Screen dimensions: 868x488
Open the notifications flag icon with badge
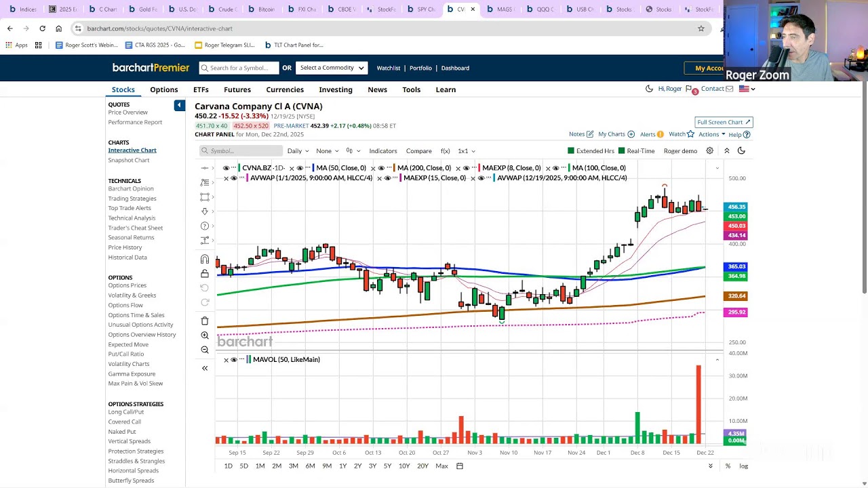click(x=690, y=89)
